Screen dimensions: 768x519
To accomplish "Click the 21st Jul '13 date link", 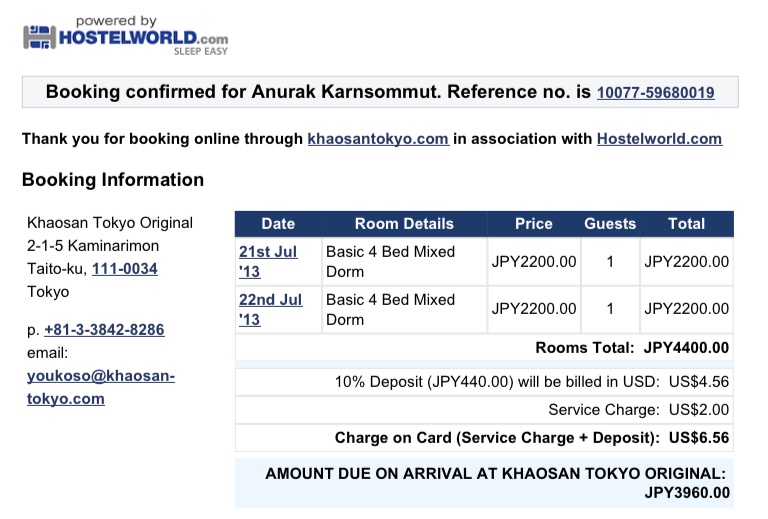I will coord(268,261).
